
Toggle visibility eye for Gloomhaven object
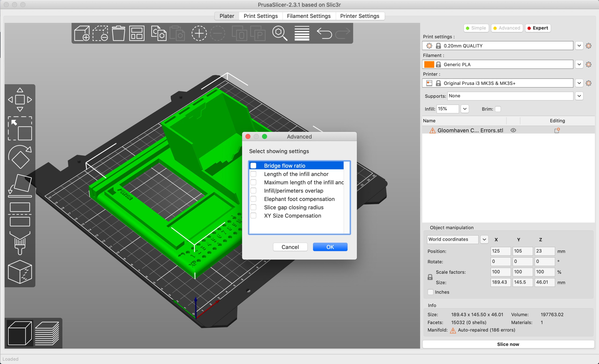513,131
